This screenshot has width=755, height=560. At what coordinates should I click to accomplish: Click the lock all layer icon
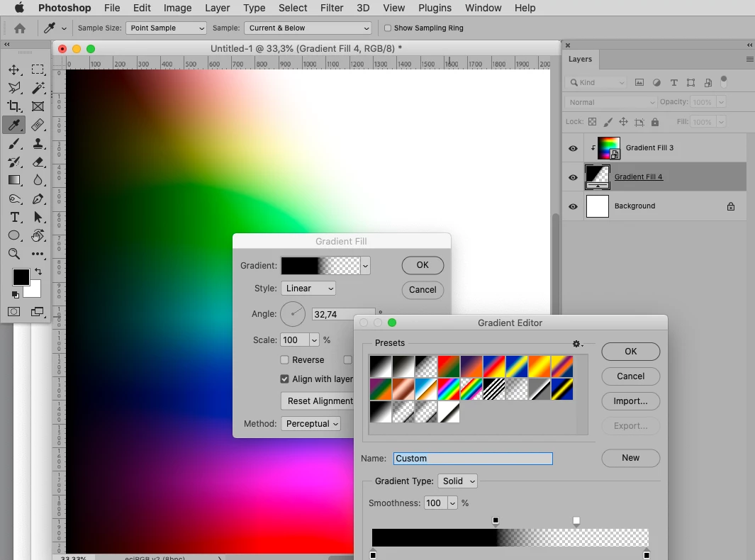pyautogui.click(x=655, y=122)
